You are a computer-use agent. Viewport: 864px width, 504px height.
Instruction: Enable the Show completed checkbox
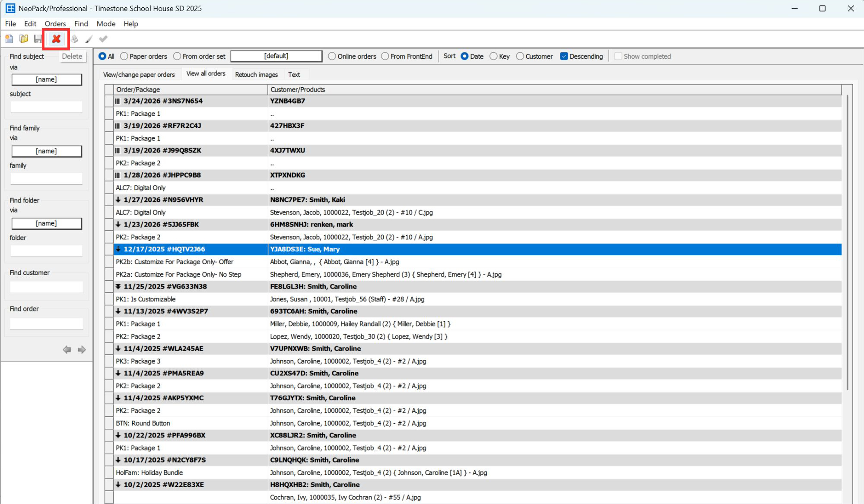[x=618, y=56]
